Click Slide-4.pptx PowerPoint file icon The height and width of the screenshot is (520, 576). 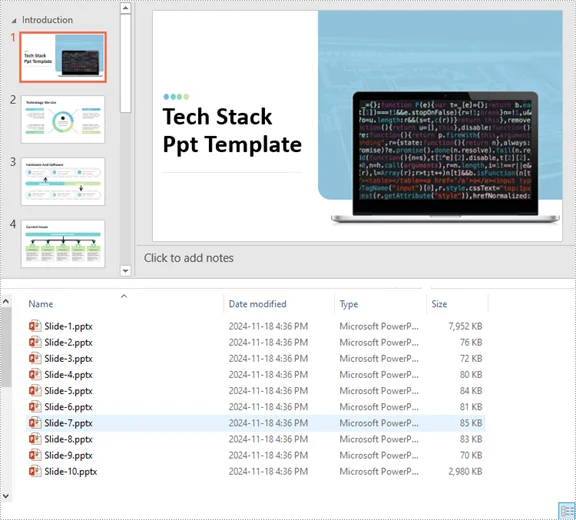[35, 375]
